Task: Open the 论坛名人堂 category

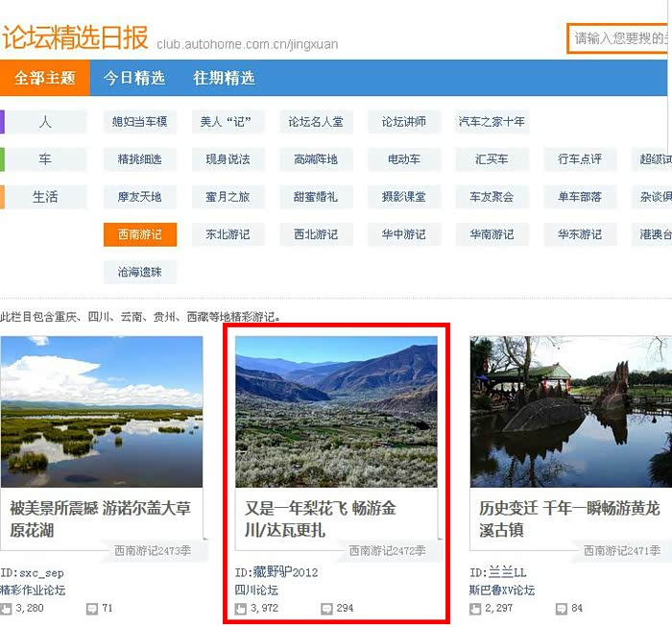Action: 316,122
